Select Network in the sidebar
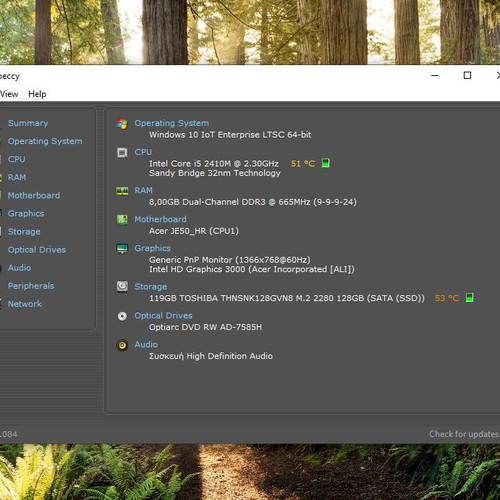 click(x=25, y=304)
